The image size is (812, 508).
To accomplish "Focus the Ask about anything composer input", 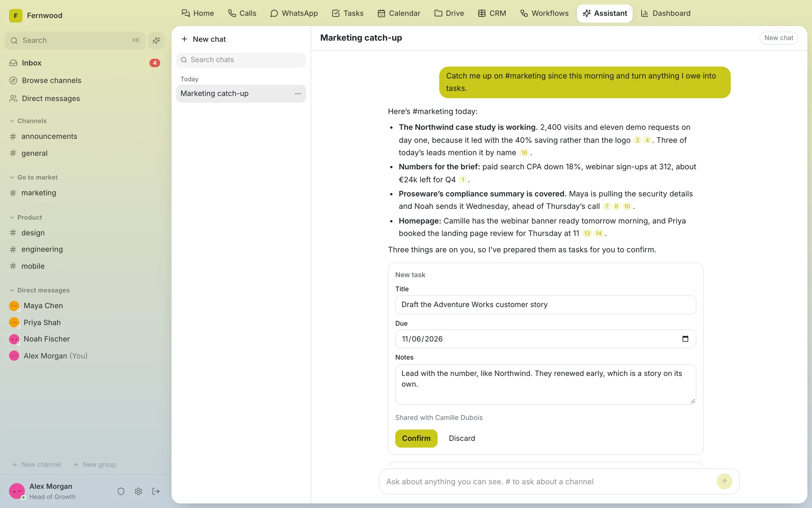I will pos(548,482).
